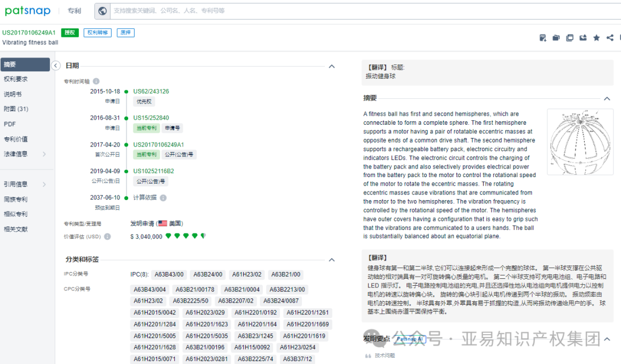
Task: Collapse the 摘要 section chevron
Action: tap(607, 98)
